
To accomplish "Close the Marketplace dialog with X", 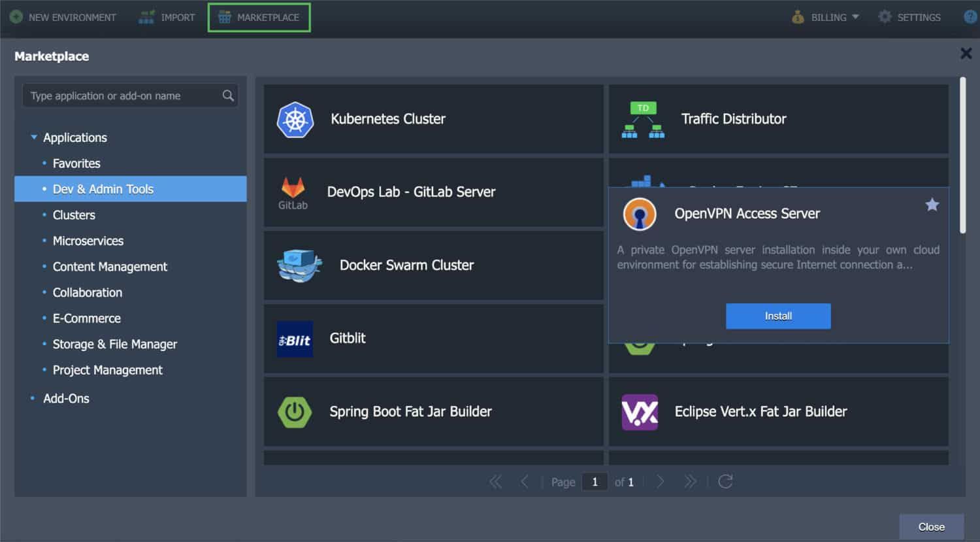I will click(x=966, y=54).
